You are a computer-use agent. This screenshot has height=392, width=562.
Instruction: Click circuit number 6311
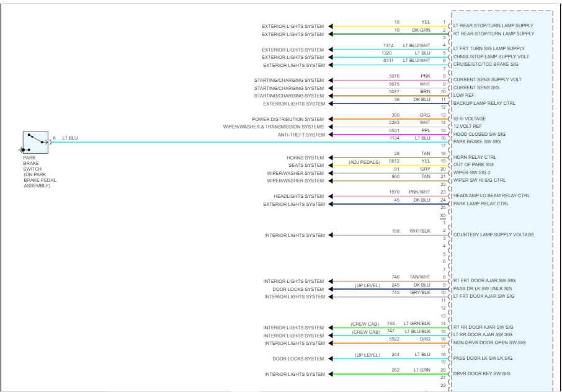click(x=388, y=61)
